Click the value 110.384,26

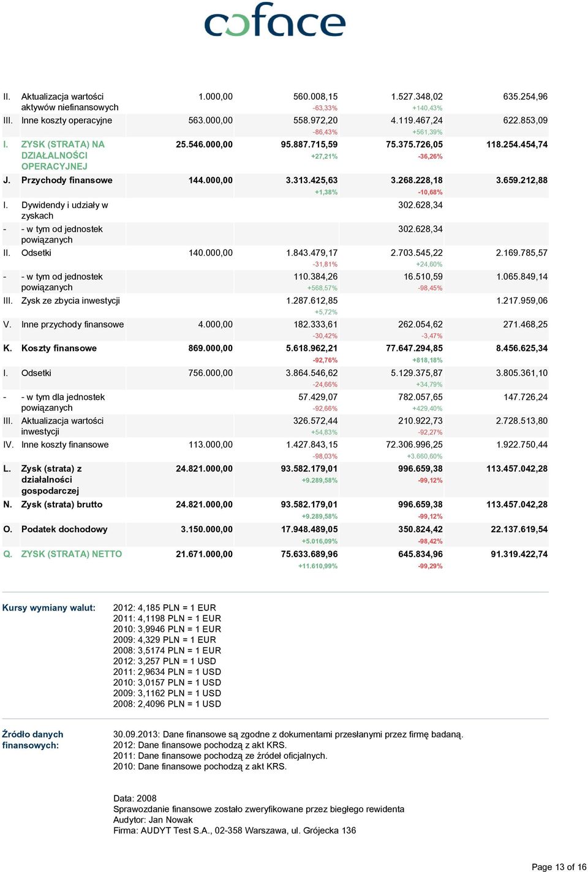[315, 277]
